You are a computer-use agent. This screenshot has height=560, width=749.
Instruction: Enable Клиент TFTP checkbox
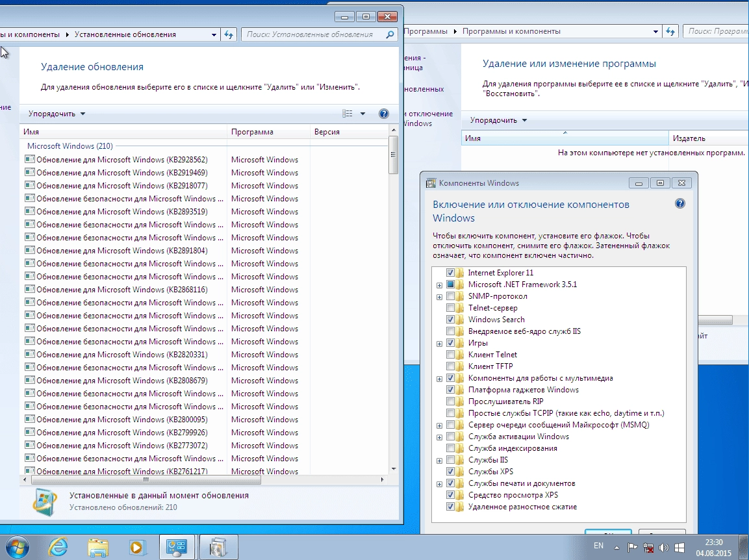[450, 366]
